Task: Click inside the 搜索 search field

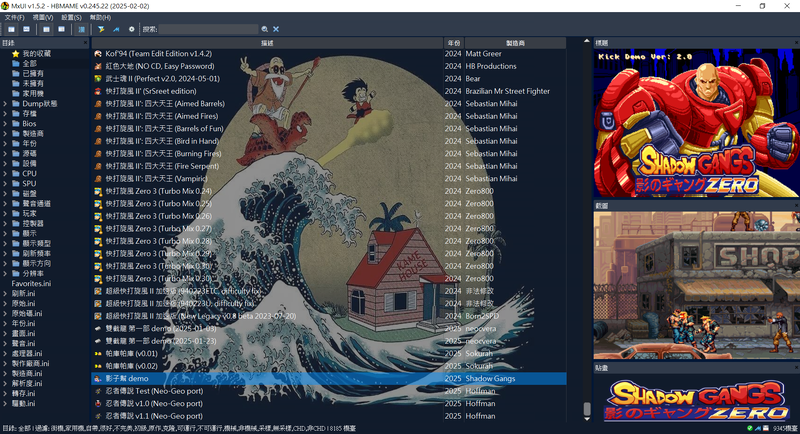Action: point(208,29)
